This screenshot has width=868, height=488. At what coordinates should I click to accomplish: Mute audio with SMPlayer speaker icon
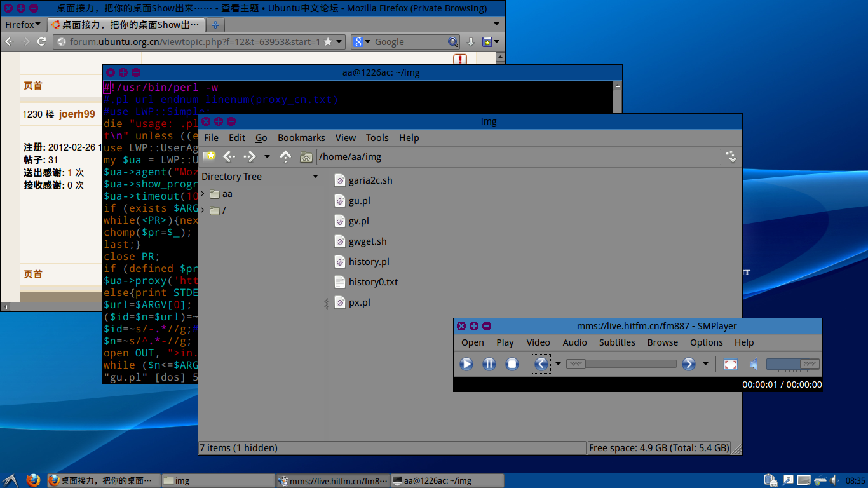coord(754,364)
